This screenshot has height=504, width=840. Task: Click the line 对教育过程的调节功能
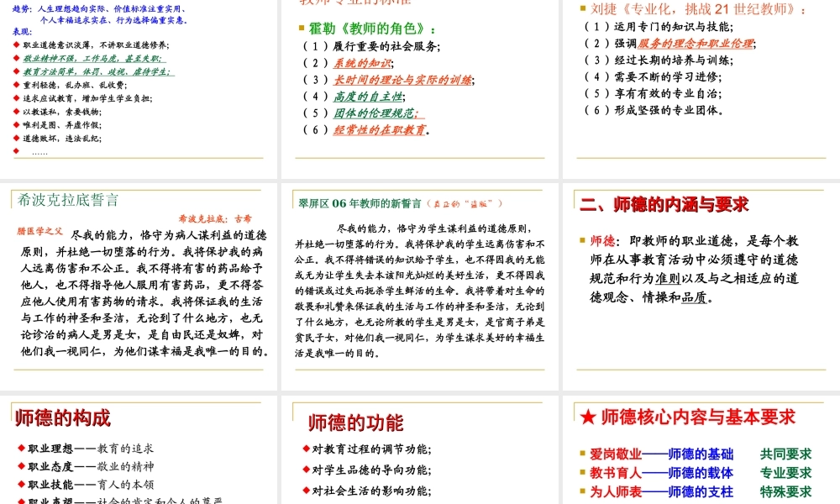click(x=372, y=449)
